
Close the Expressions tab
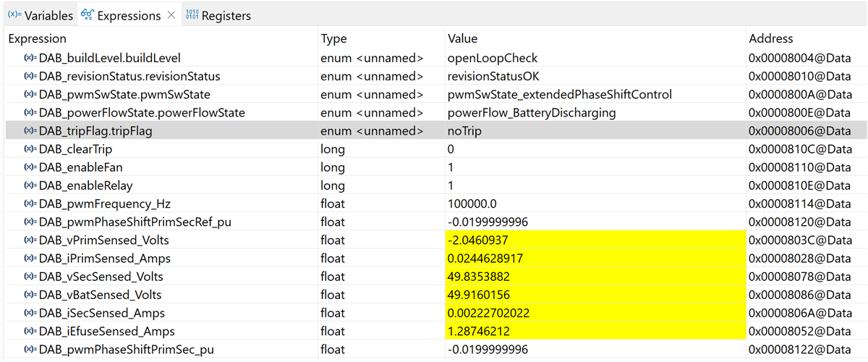[171, 15]
